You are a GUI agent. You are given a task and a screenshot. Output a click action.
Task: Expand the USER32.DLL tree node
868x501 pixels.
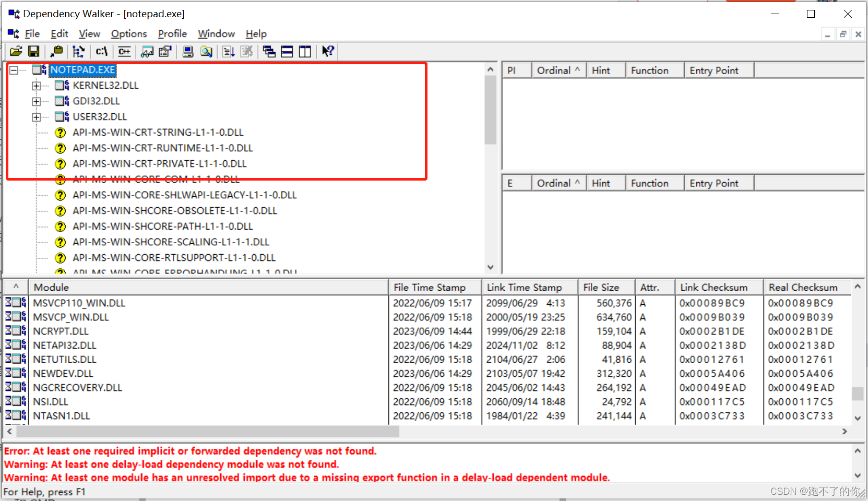click(37, 117)
